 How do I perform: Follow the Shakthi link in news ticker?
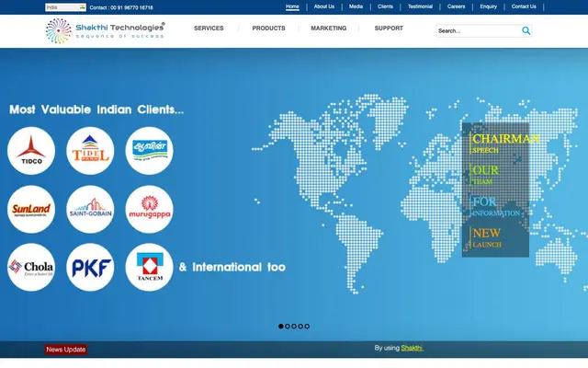[412, 348]
